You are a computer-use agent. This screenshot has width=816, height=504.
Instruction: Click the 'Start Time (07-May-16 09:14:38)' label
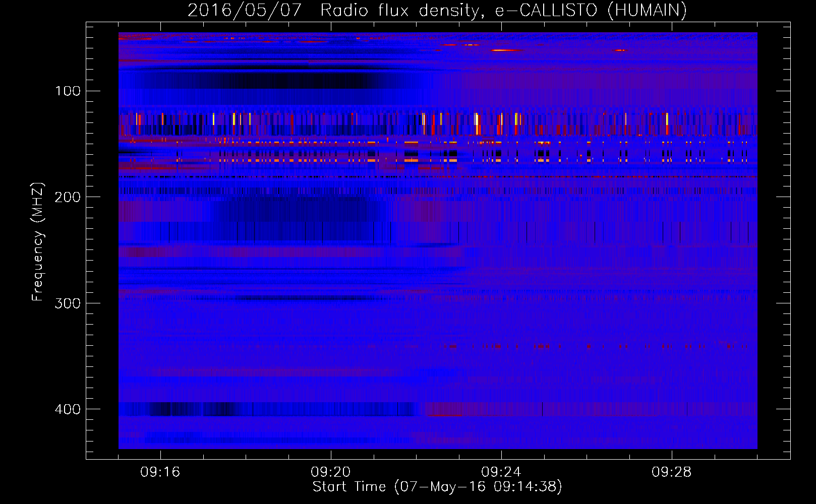coord(437,486)
